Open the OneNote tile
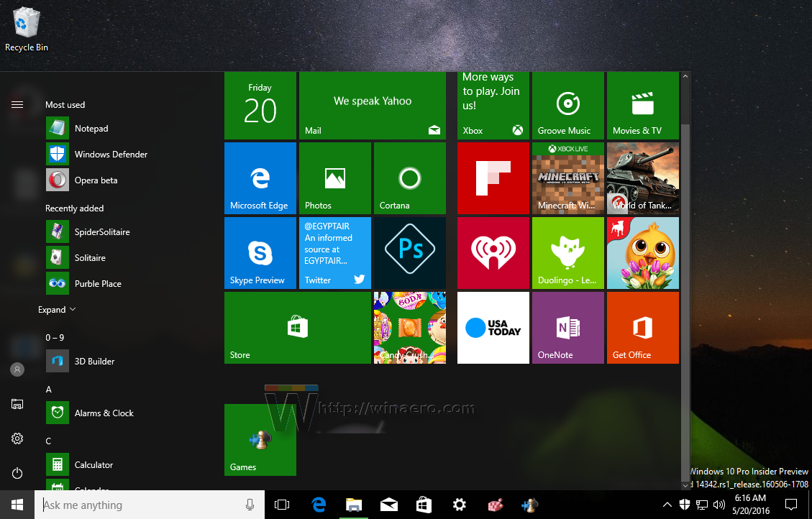Screen dimensions: 812x519 click(x=567, y=327)
